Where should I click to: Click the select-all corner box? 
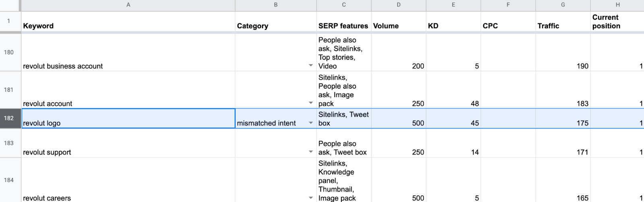click(x=10, y=5)
